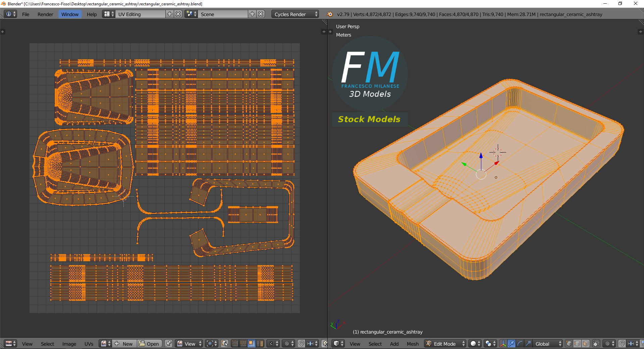The height and width of the screenshot is (349, 644).
Task: Toggle UV and edit mode selection sync
Action: click(x=224, y=344)
